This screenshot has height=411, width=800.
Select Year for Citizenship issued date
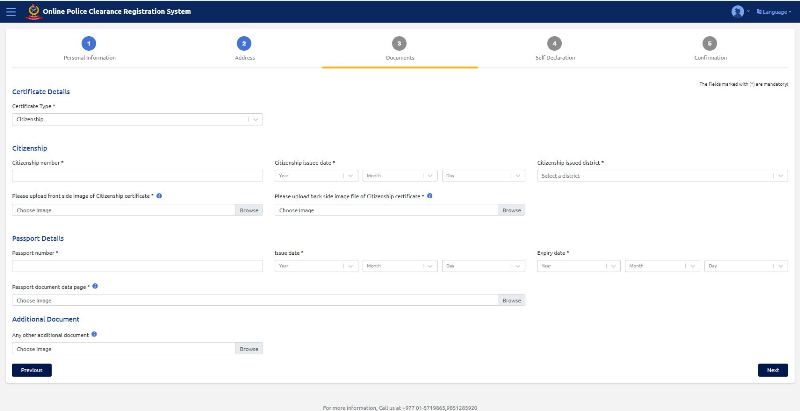coord(316,175)
